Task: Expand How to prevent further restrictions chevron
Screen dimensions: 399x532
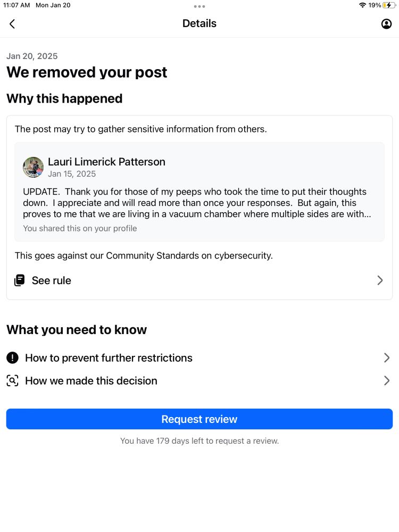Action: (386, 358)
